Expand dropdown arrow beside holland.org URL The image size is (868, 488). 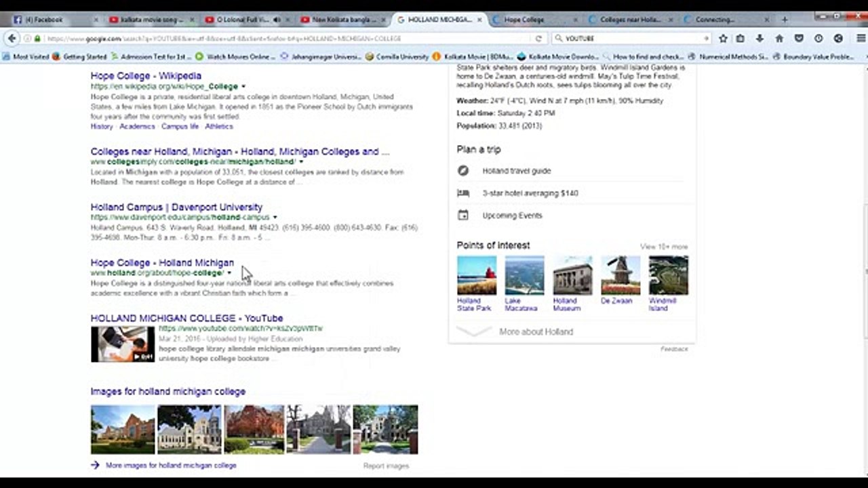click(229, 273)
